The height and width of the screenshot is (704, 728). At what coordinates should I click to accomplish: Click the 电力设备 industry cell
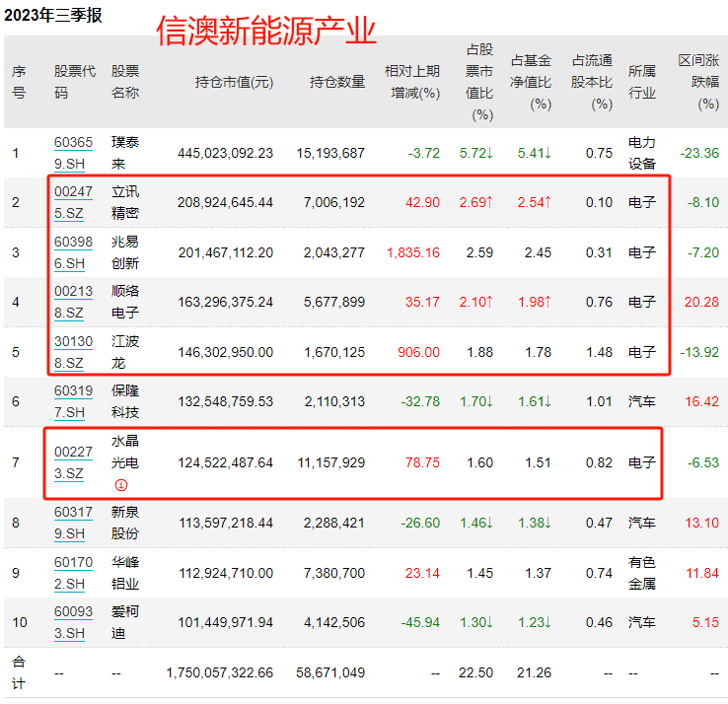click(642, 153)
